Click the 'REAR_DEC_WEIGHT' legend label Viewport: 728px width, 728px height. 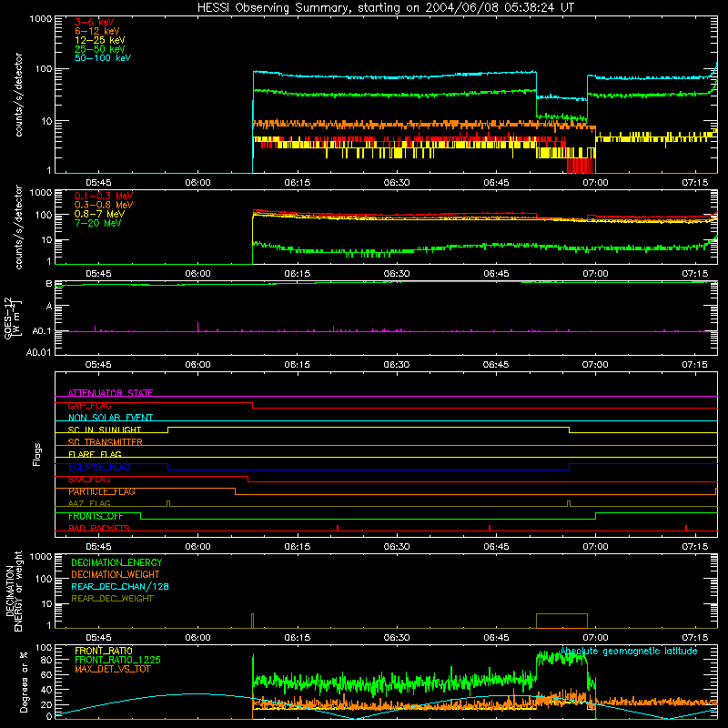pos(112,599)
